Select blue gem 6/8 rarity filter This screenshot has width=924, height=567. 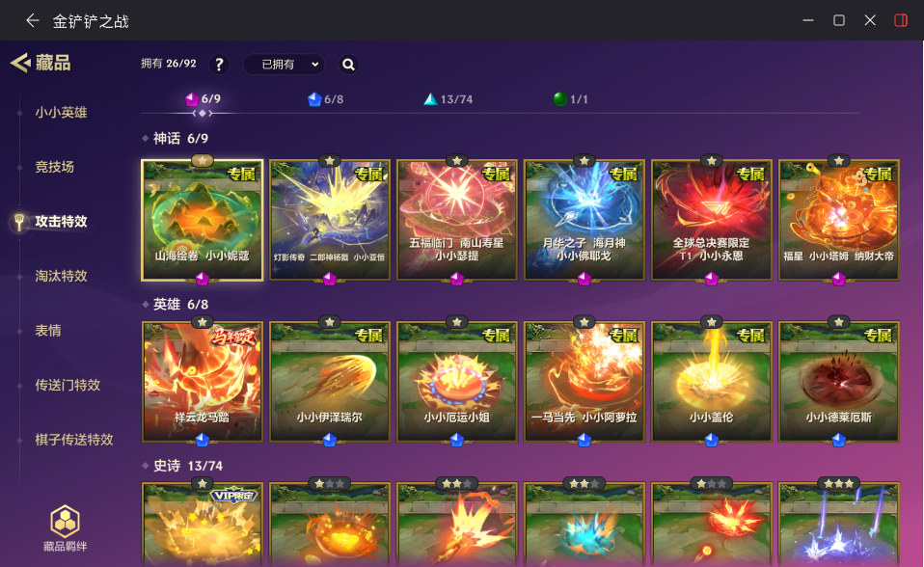325,99
